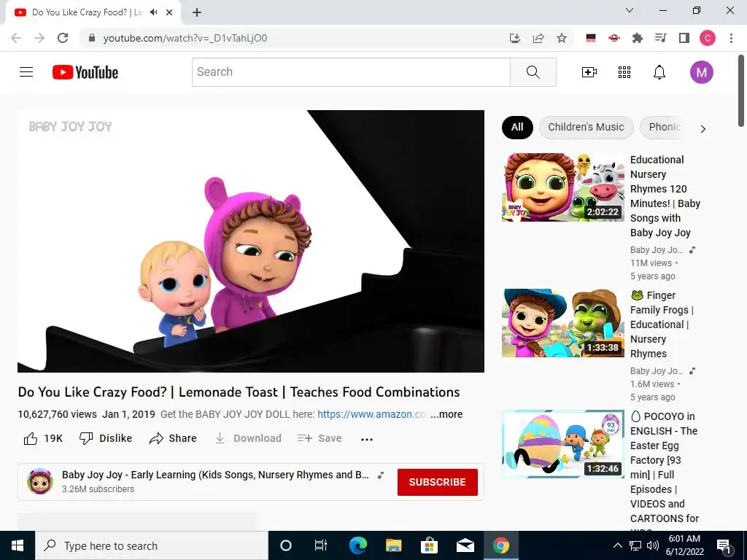Click the share page icon in address bar
Screen dimensions: 747x560
(538, 38)
